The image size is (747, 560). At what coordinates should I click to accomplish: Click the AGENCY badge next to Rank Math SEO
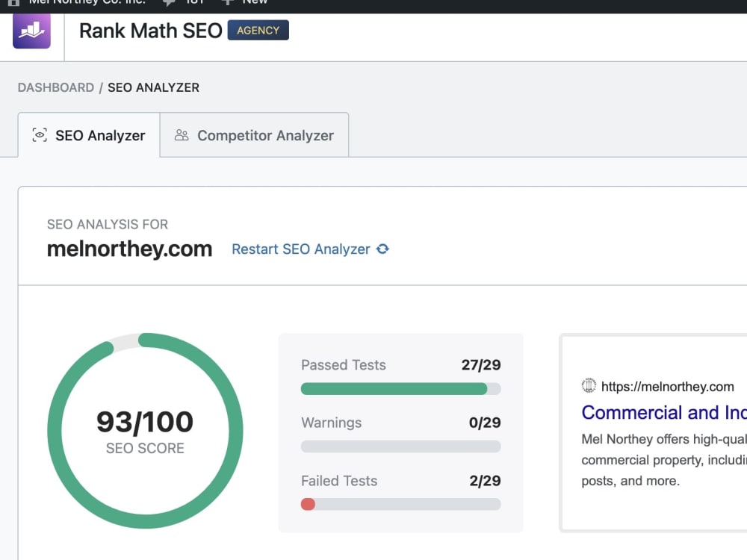[x=258, y=30]
